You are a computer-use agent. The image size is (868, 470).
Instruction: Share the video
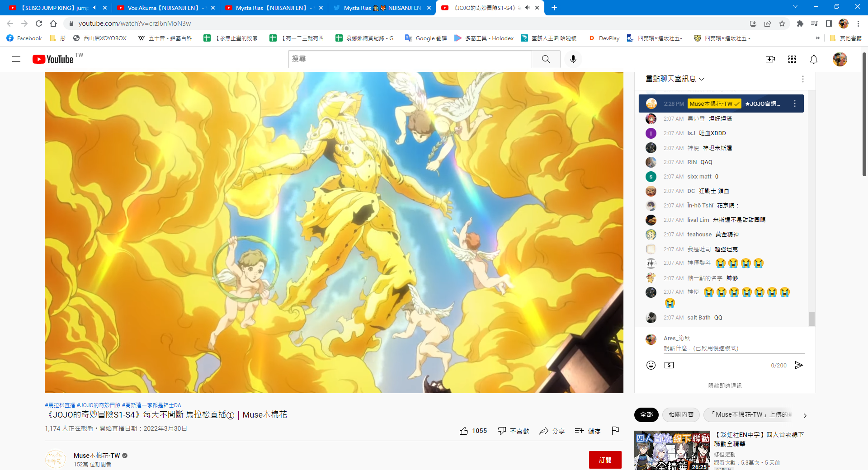(552, 431)
